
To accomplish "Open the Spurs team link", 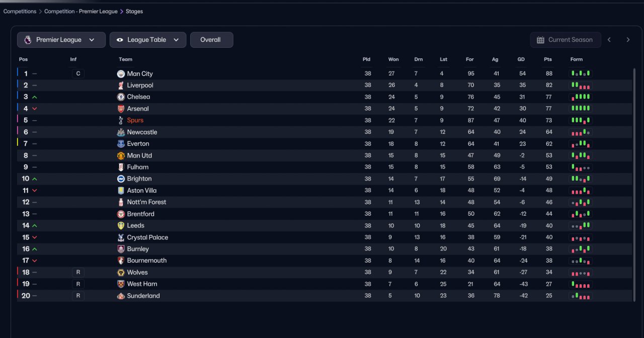I will coord(135,120).
